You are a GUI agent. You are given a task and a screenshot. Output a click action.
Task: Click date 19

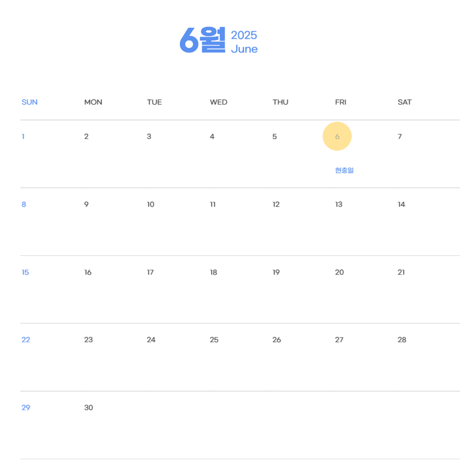276,272
